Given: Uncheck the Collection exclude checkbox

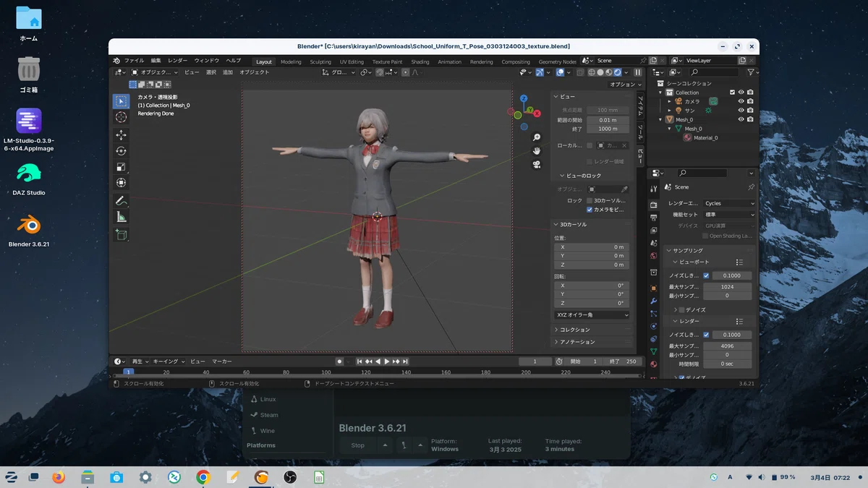Looking at the screenshot, I should 732,93.
